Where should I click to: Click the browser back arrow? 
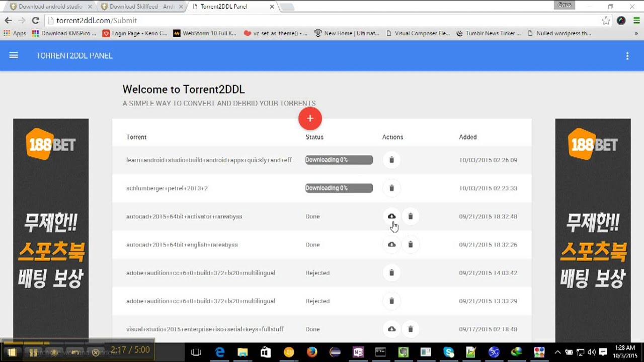[8, 21]
